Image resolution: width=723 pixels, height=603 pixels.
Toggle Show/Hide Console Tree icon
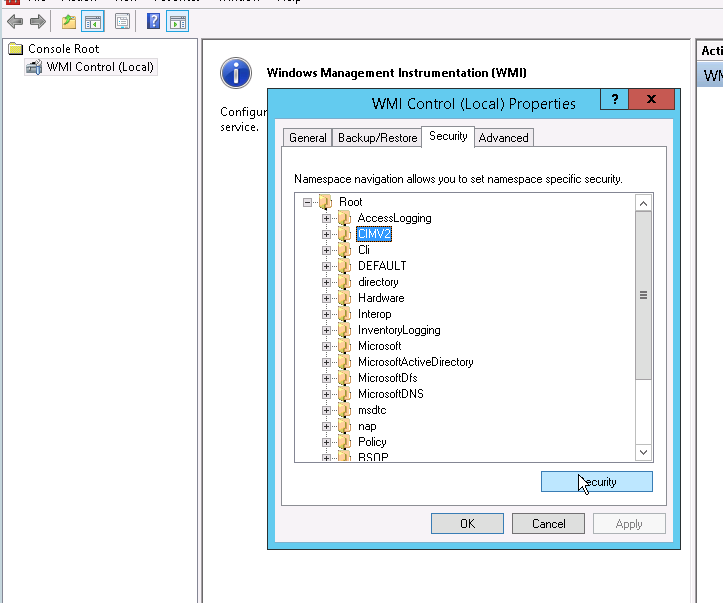[93, 22]
